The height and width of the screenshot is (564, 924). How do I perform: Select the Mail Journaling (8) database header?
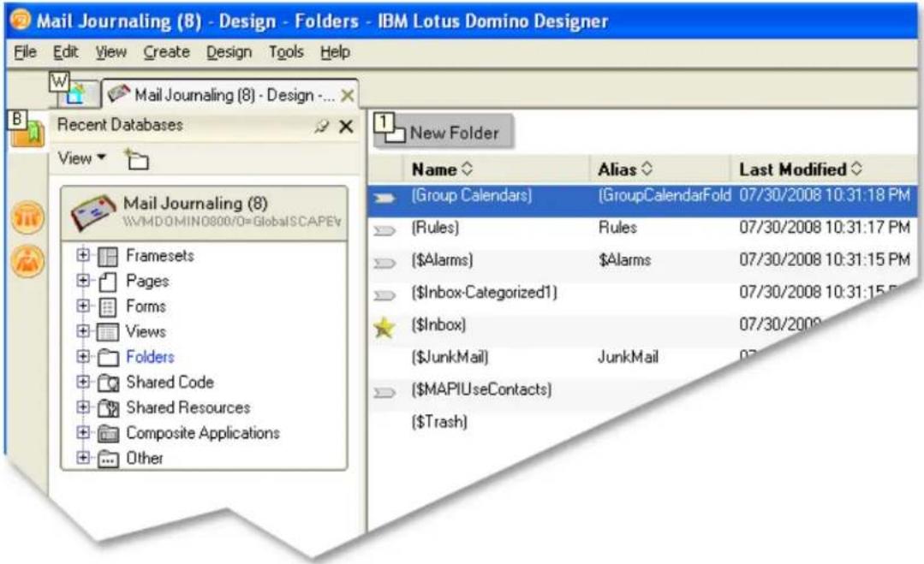[x=204, y=212]
